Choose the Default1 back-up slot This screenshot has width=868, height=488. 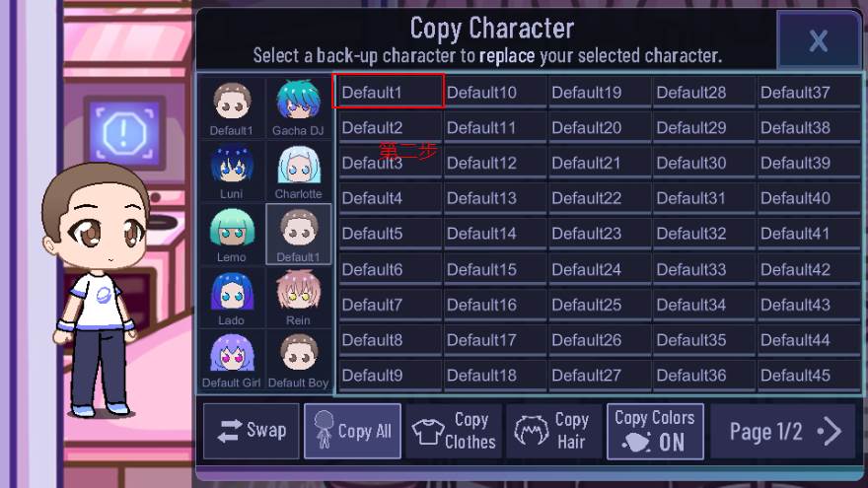tap(388, 92)
